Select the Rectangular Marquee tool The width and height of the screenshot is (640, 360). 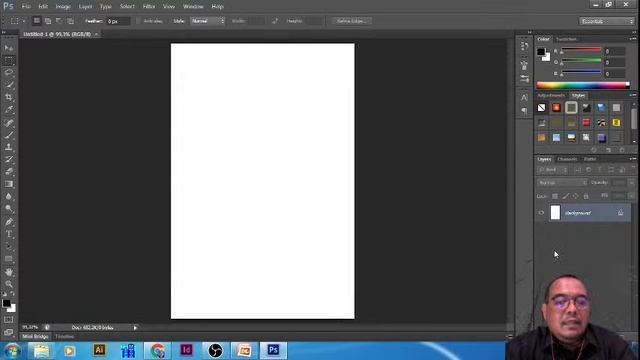(x=9, y=61)
